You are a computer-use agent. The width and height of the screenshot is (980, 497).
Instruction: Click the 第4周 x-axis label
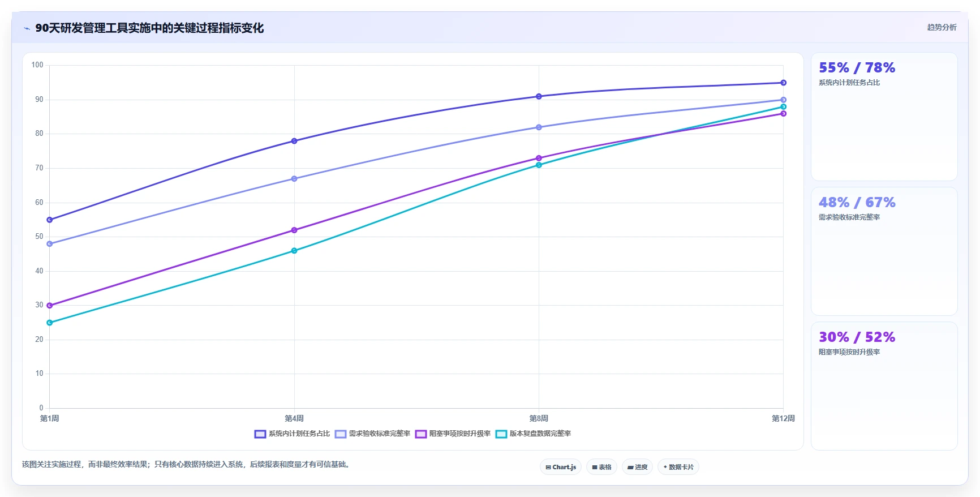pos(294,418)
